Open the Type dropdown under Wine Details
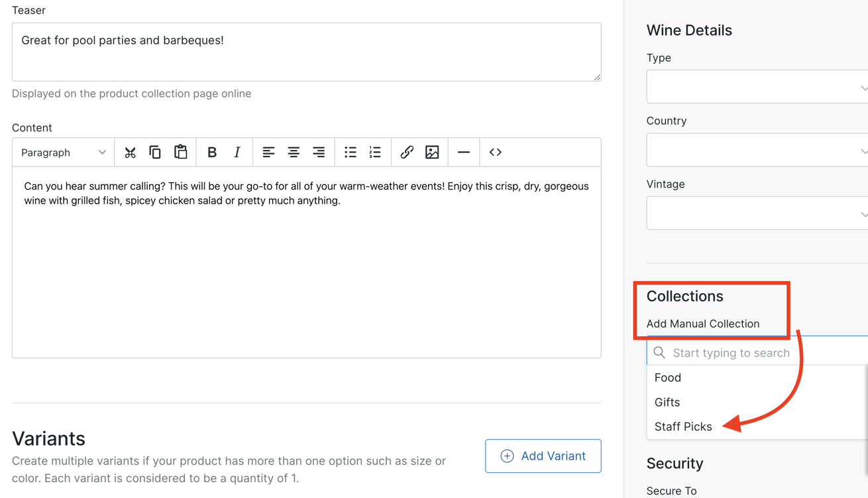This screenshot has height=498, width=868. point(757,86)
